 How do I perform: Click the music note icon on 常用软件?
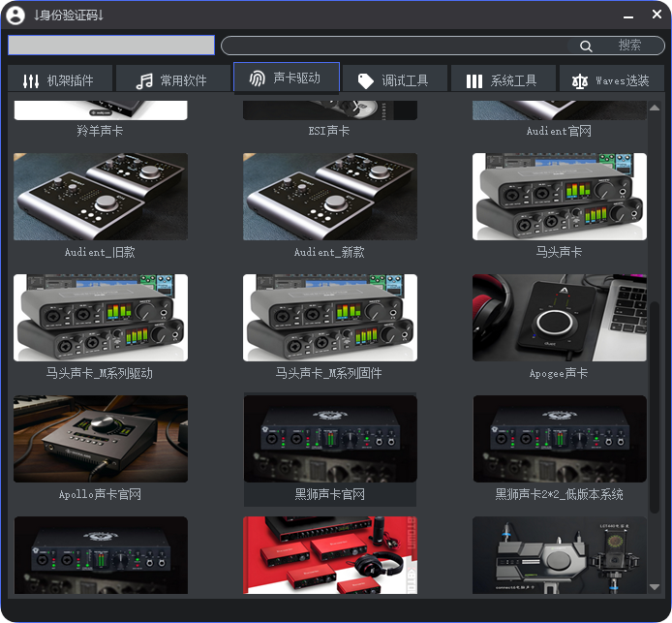click(144, 80)
